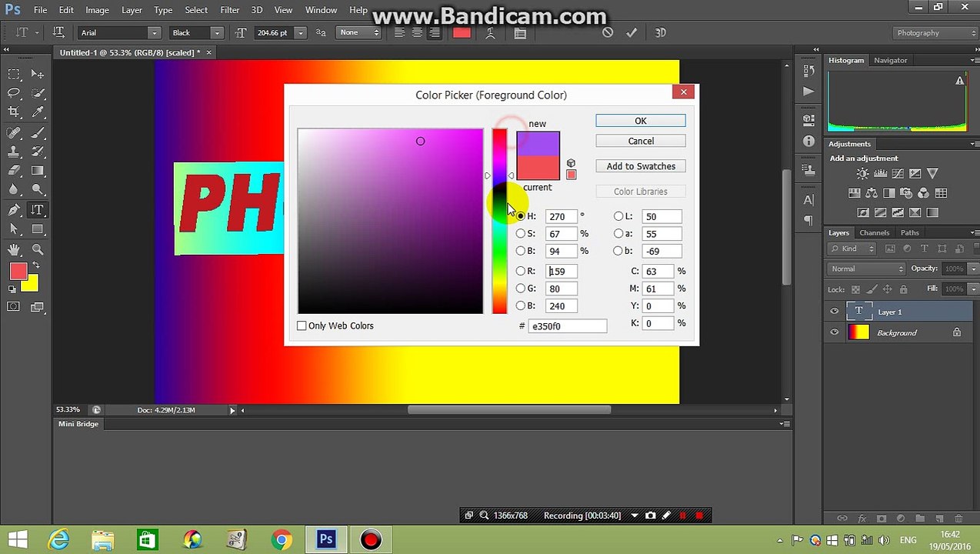Click the Color Libraries button

click(x=640, y=192)
